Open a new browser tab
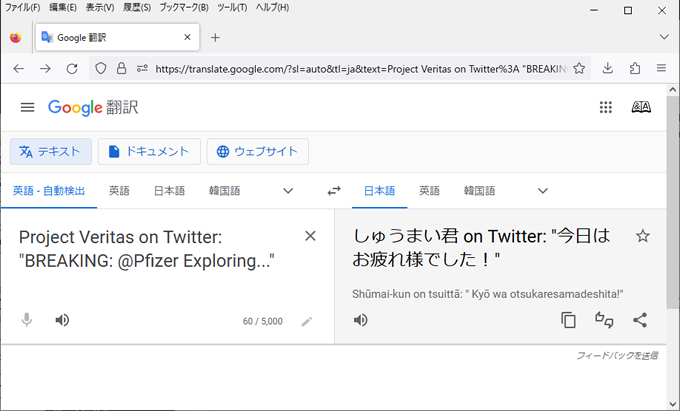 (215, 38)
